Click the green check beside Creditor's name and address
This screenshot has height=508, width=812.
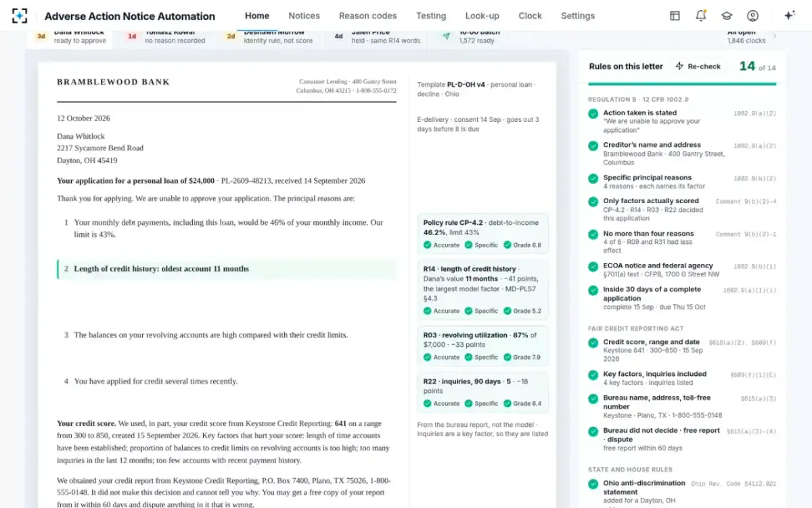(593, 145)
